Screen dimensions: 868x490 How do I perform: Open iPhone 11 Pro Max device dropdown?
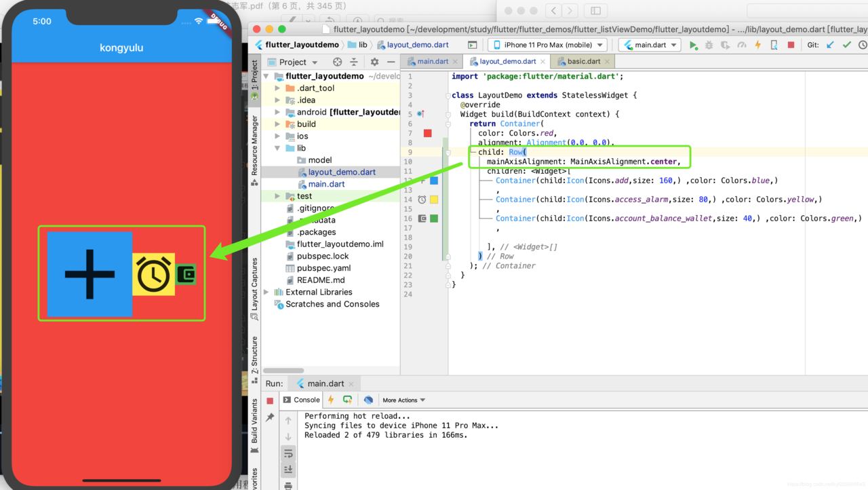coord(547,45)
